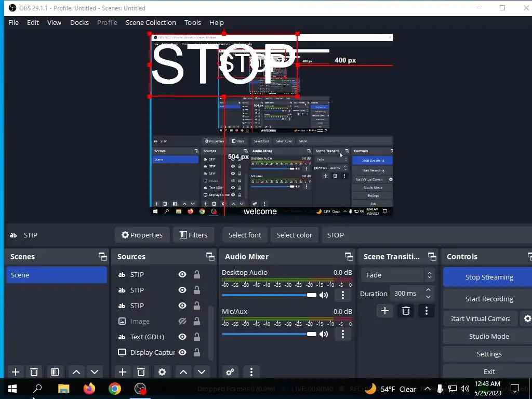Float the Audio Mixer dock icon
This screenshot has width=532, height=399.
(x=349, y=257)
